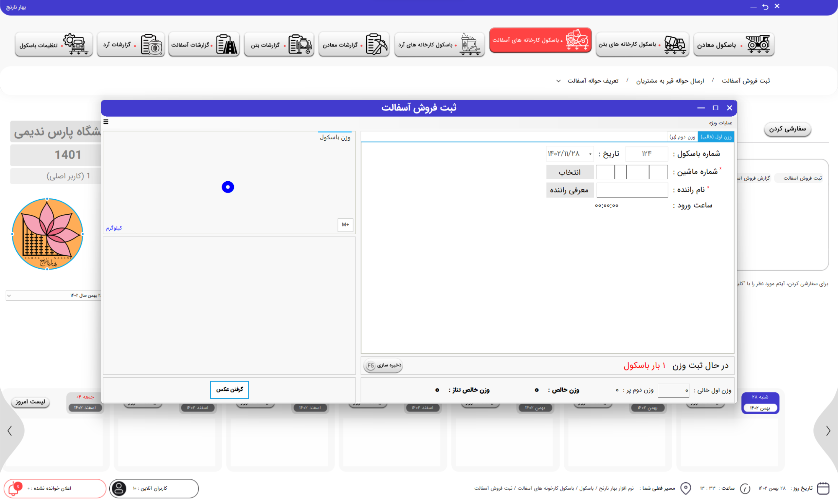
Task: Expand the asphalt voucher definition chevron
Action: click(x=558, y=81)
